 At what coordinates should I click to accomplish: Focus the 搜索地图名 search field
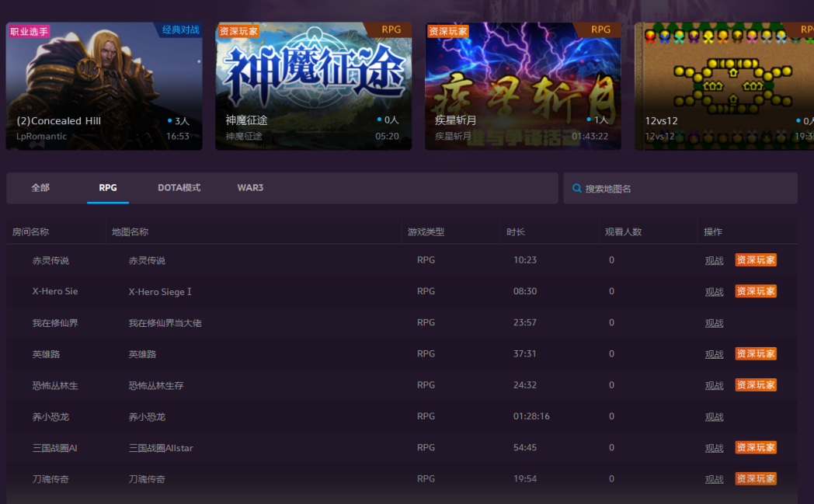[680, 189]
